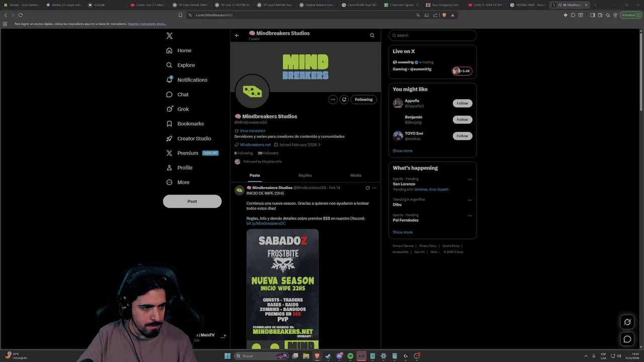Click the Post button
Image resolution: width=644 pixels, height=362 pixels.
(192, 201)
